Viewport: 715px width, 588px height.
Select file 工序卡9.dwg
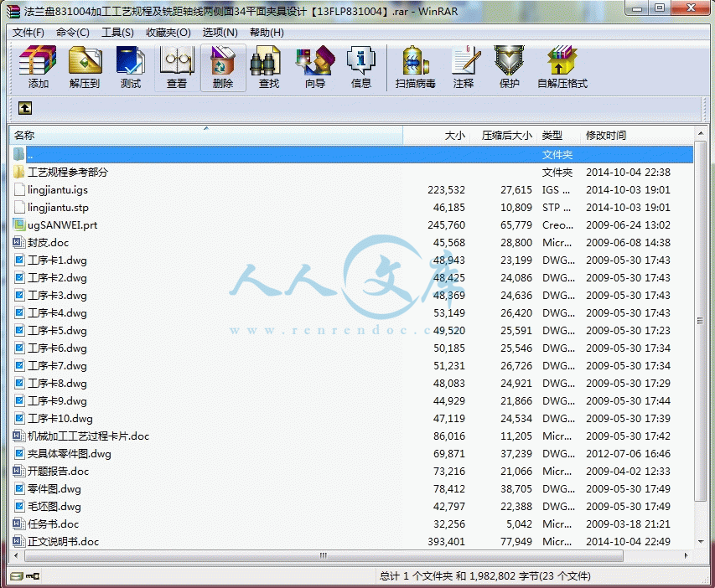pos(57,400)
